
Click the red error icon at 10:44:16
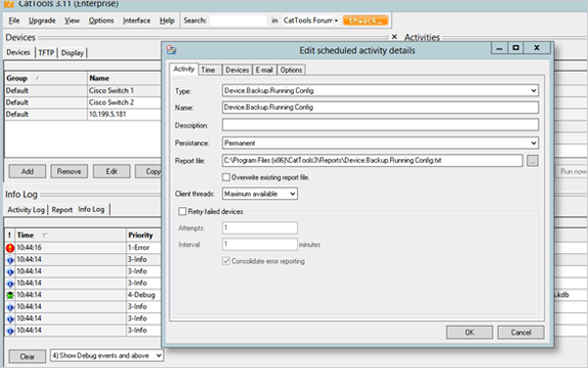click(10, 248)
